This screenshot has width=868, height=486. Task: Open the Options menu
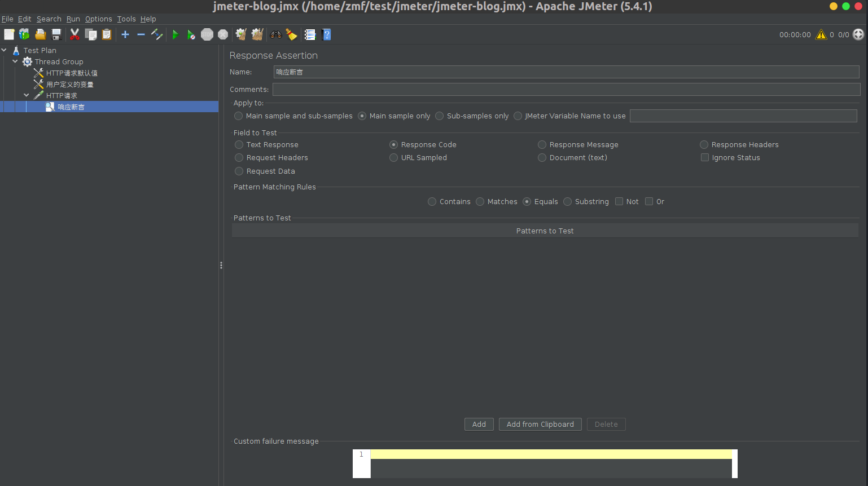[x=99, y=19]
